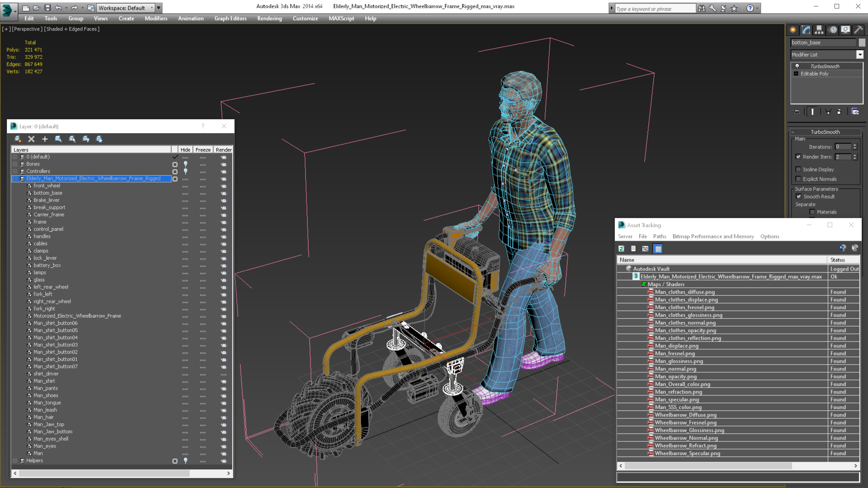Toggle Render Iters checkbox in TurboSmooth

click(798, 157)
